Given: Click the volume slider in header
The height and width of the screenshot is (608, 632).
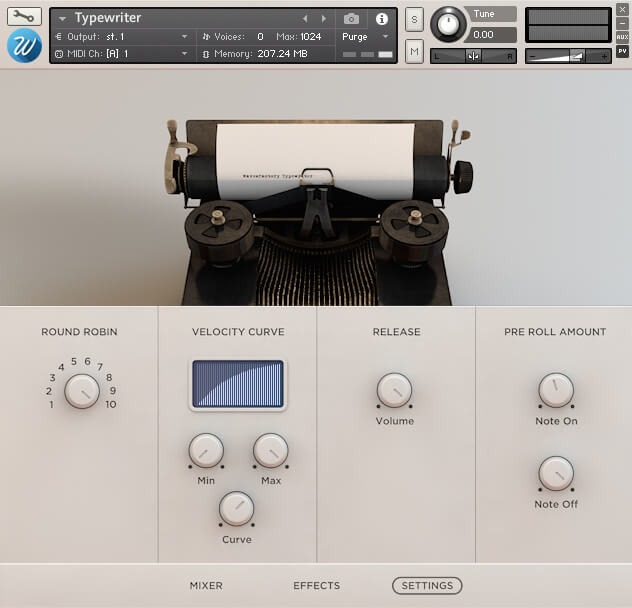Looking at the screenshot, I should coord(568,56).
